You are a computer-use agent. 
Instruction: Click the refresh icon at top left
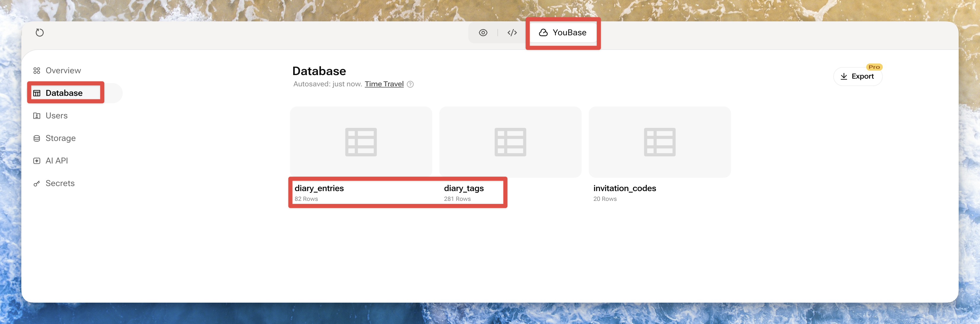[39, 33]
